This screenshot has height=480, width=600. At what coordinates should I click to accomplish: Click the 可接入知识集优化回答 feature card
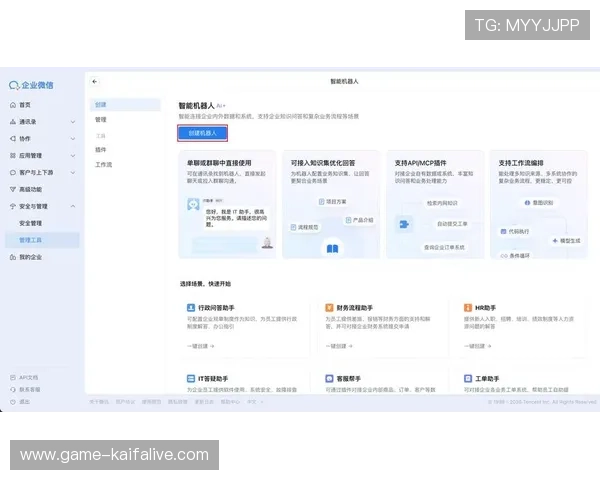pos(331,204)
